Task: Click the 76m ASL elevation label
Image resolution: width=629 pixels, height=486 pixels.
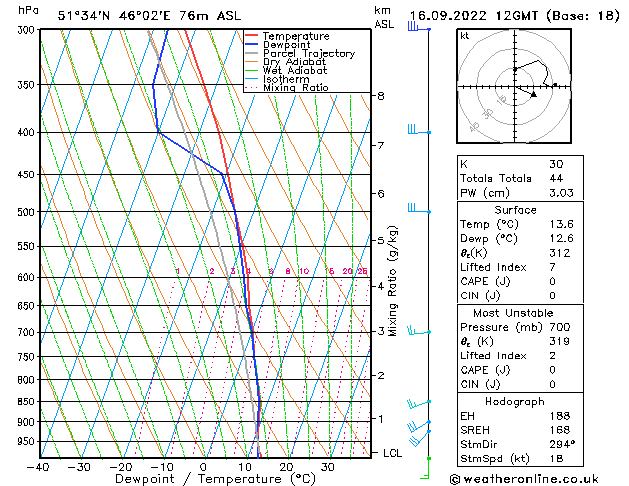Action: tap(210, 16)
